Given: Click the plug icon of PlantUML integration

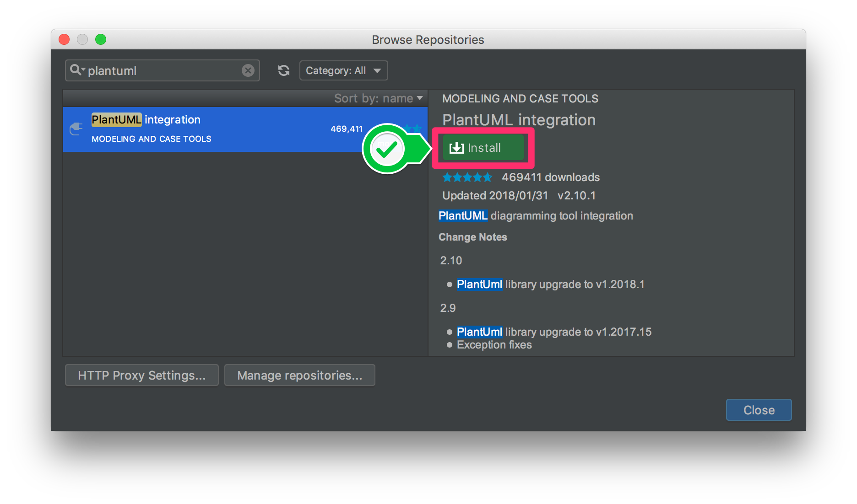Looking at the screenshot, I should [x=76, y=129].
